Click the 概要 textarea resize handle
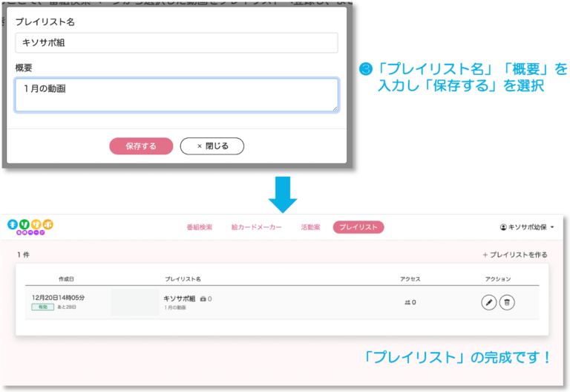Screen dimensions: 570x392 click(335, 108)
